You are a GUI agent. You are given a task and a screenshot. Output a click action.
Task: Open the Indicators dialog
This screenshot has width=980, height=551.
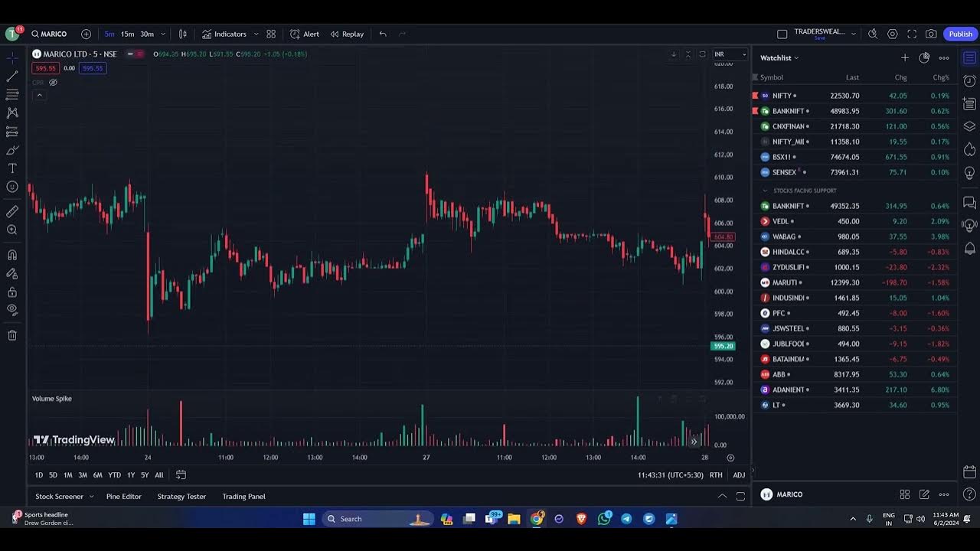click(224, 34)
